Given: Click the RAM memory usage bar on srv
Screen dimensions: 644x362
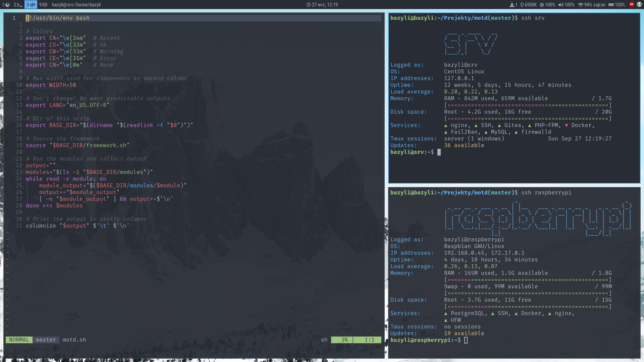Looking at the screenshot, I should coord(527,105).
